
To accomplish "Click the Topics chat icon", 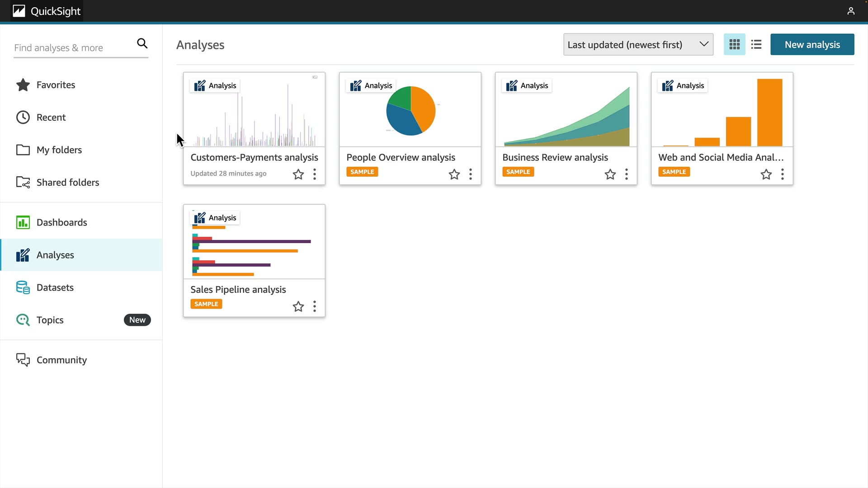I will click(x=23, y=320).
